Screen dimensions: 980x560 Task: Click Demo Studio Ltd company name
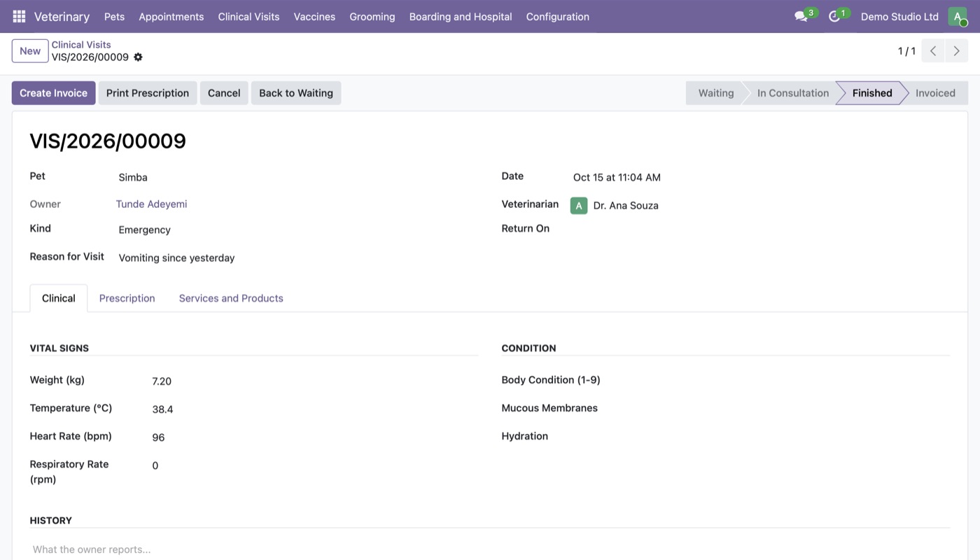[x=899, y=16]
